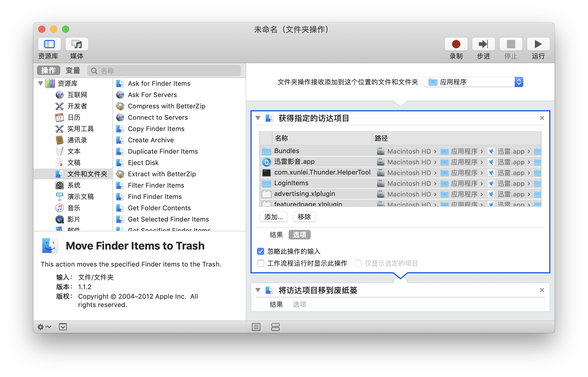The width and height of the screenshot is (588, 377).
Task: Click the Step (步进) toolbar icon
Action: [x=483, y=44]
